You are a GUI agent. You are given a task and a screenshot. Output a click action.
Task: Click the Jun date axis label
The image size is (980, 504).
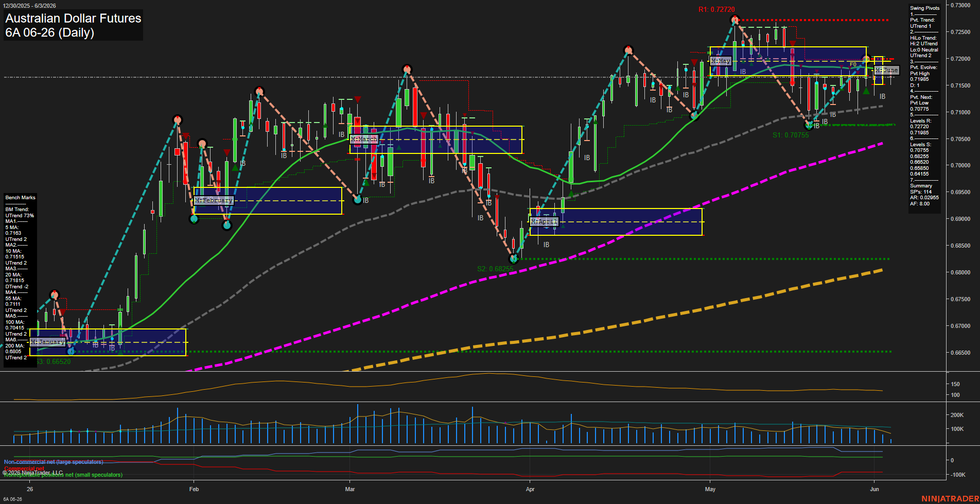(874, 489)
